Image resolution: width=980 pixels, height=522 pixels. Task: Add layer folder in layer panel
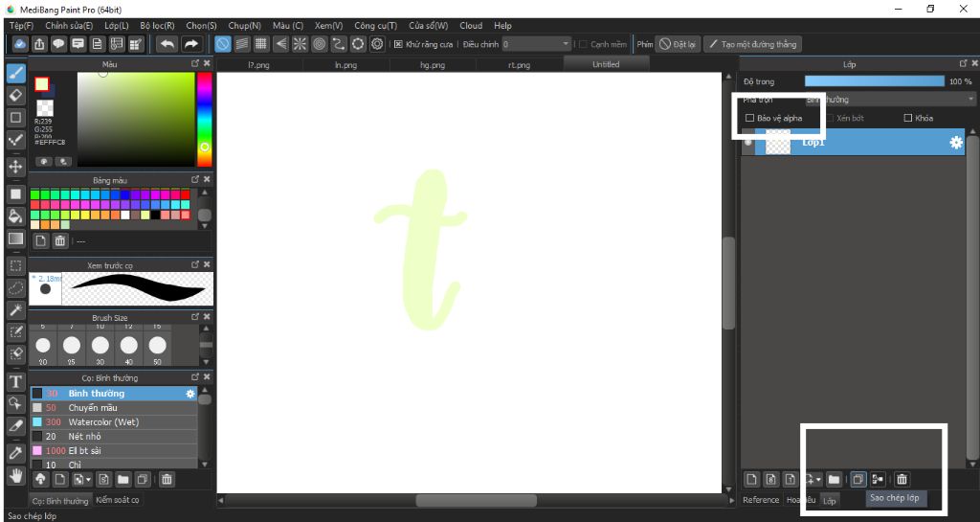834,480
